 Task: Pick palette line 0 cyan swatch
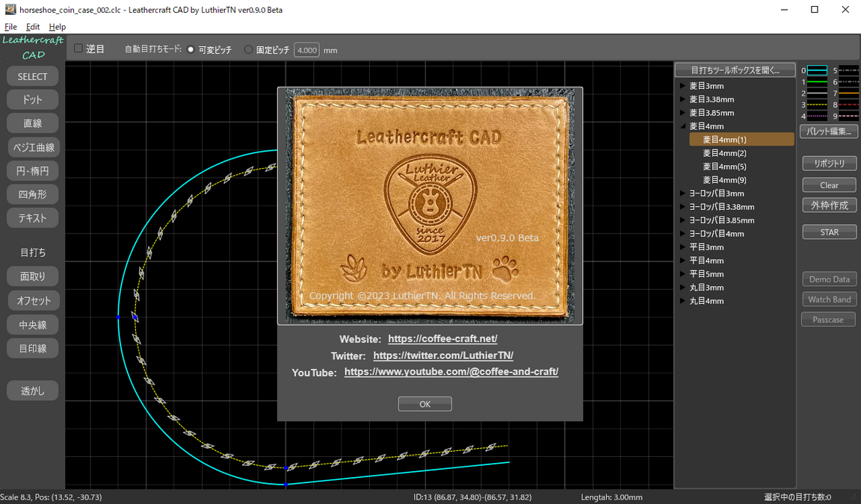[817, 70]
